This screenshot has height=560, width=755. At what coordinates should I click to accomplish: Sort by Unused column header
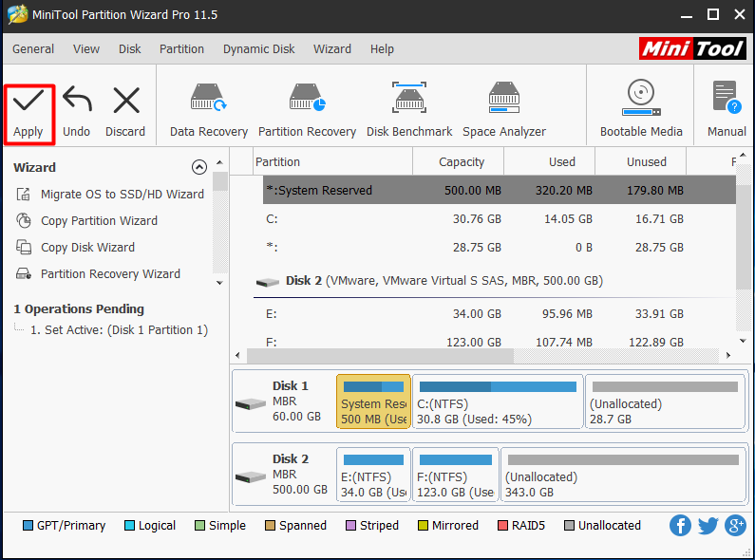(x=640, y=162)
